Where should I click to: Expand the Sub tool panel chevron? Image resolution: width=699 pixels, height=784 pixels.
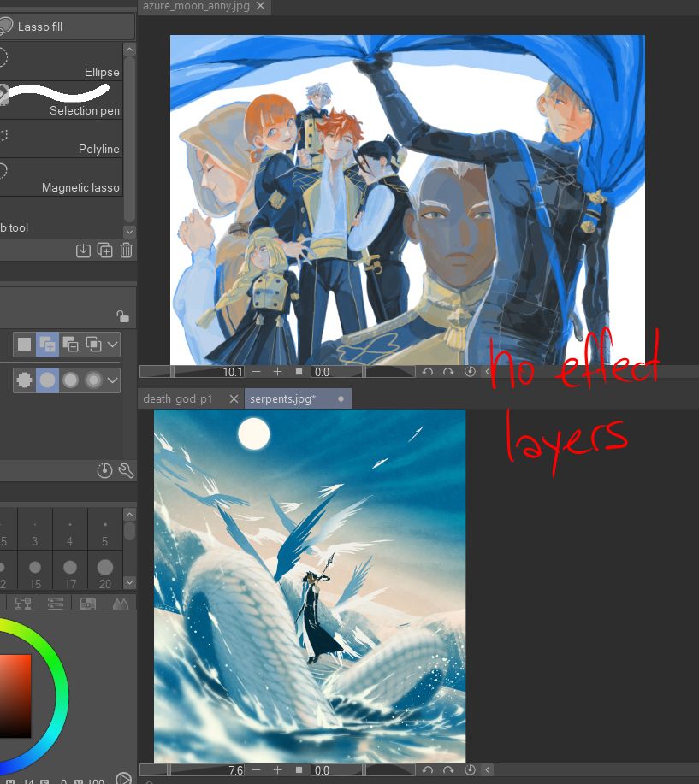(x=130, y=231)
